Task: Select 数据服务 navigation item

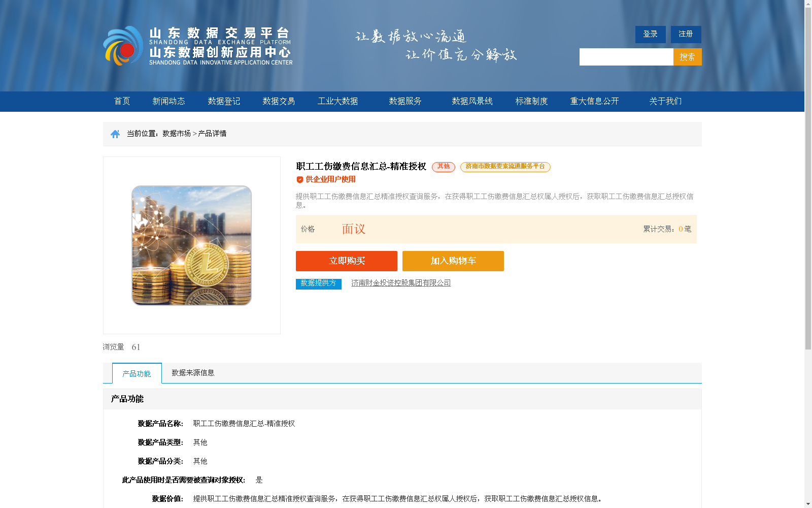Action: [405, 101]
